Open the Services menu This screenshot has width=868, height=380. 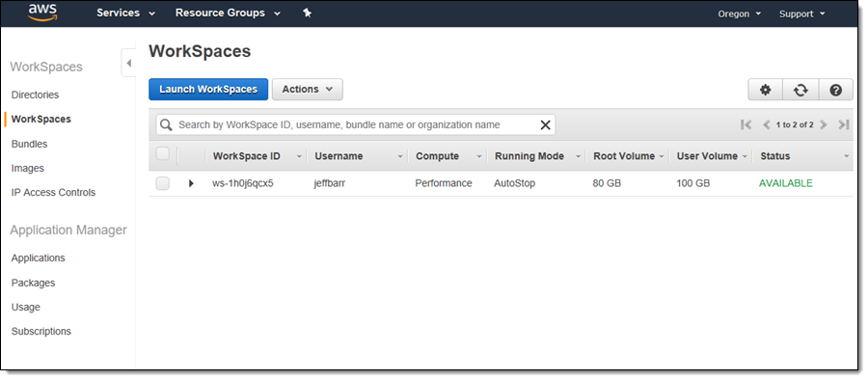click(x=125, y=13)
